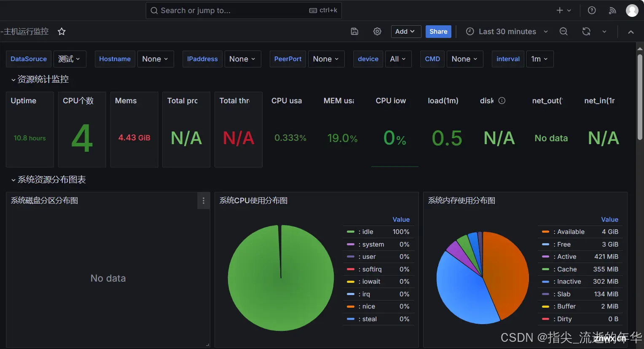Refresh the dashboard
The height and width of the screenshot is (349, 644).
[x=586, y=32]
